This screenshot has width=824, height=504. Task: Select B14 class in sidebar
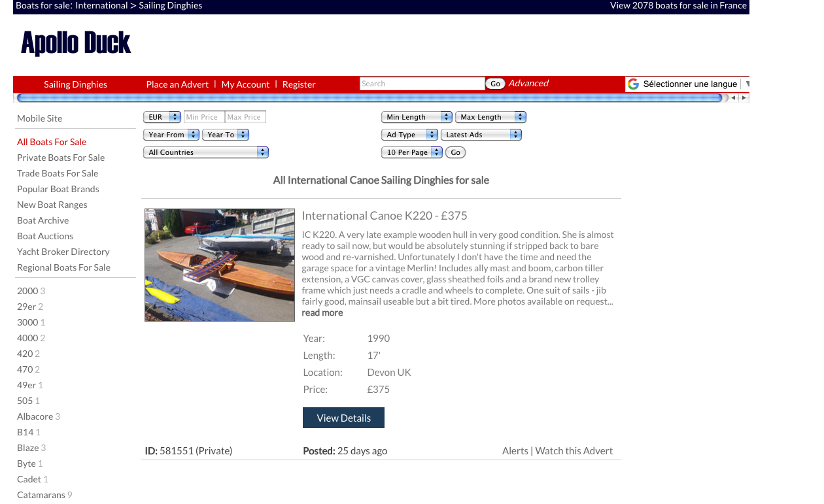pos(26,432)
